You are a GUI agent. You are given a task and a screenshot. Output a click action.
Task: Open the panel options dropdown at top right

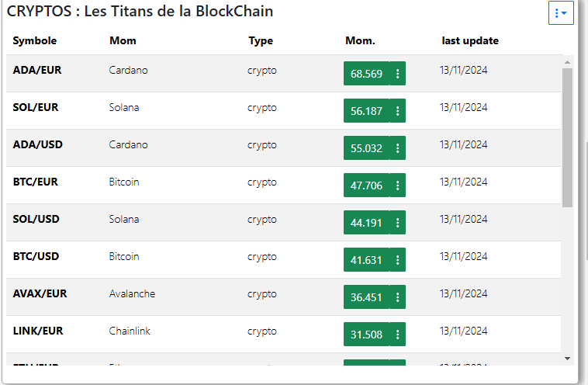(x=560, y=13)
